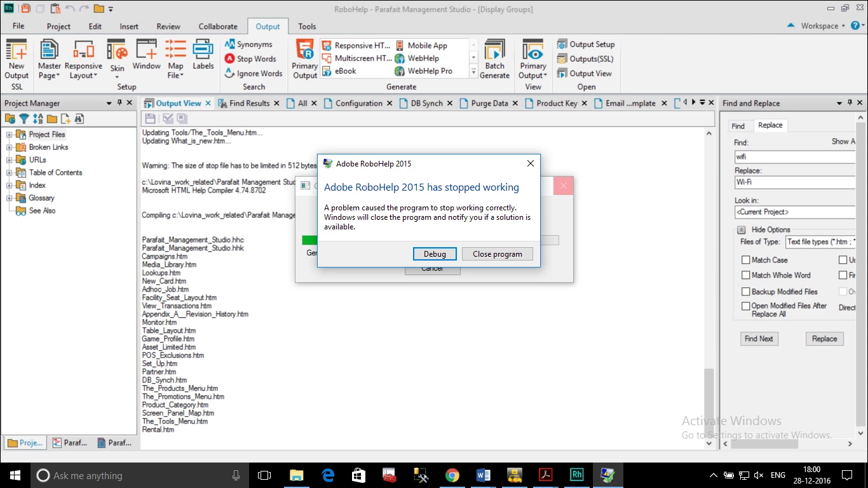Click the new topic icon in Project Manager toolbar
868x488 pixels.
65,119
